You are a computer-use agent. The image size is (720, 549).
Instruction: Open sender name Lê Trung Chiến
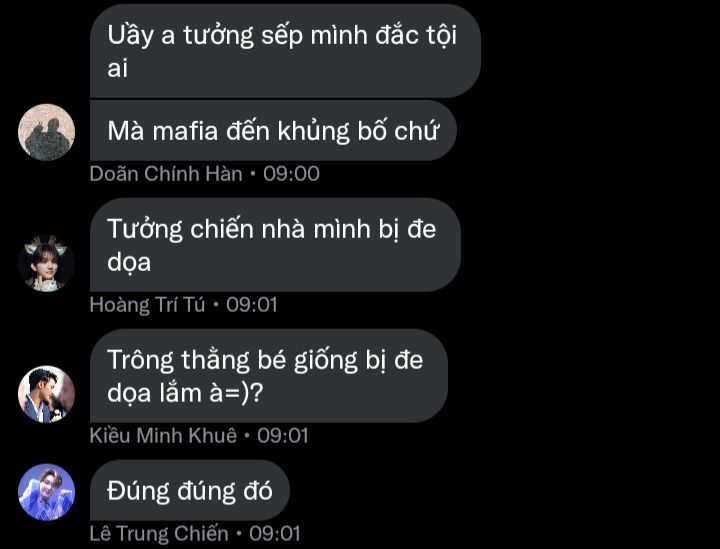coord(159,533)
